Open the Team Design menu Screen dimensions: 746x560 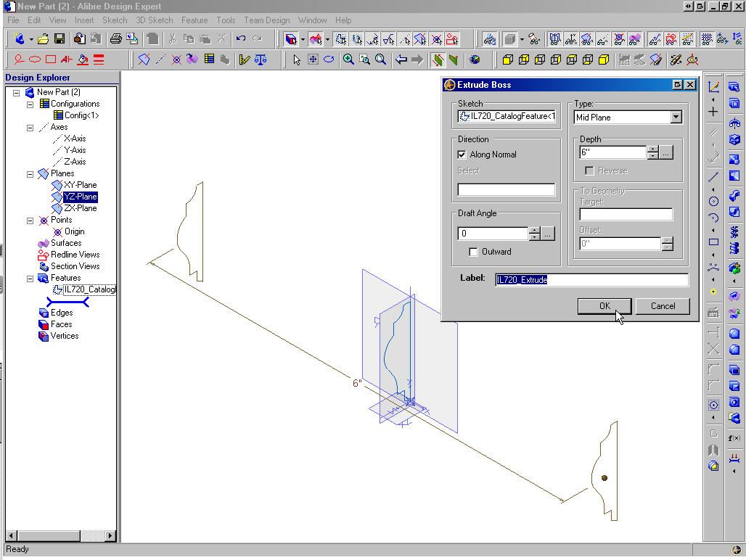267,20
